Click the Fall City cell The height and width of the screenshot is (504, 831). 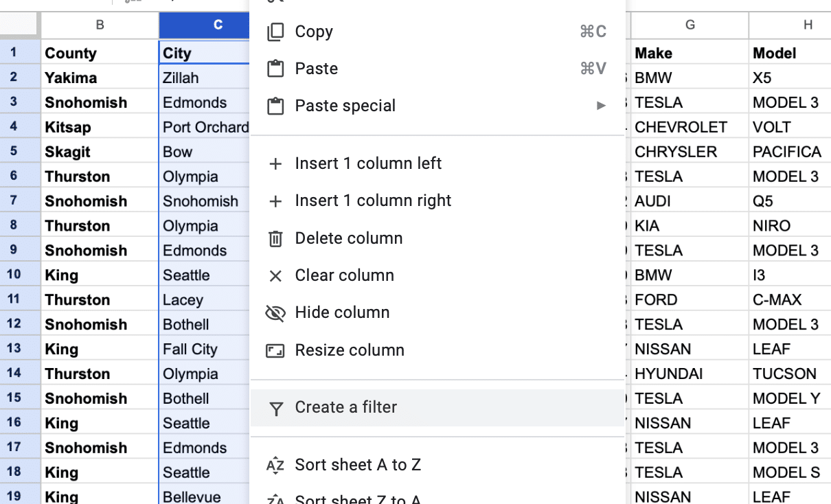pos(205,350)
